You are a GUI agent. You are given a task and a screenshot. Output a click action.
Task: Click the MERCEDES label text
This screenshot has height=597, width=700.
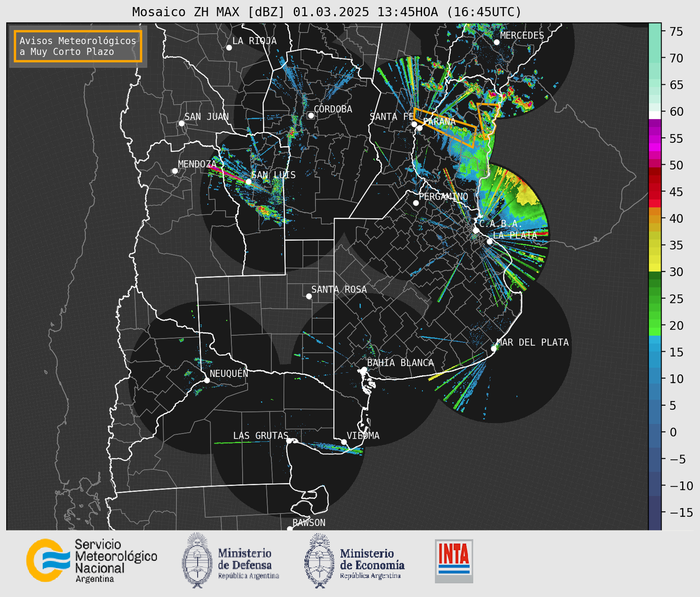[522, 36]
